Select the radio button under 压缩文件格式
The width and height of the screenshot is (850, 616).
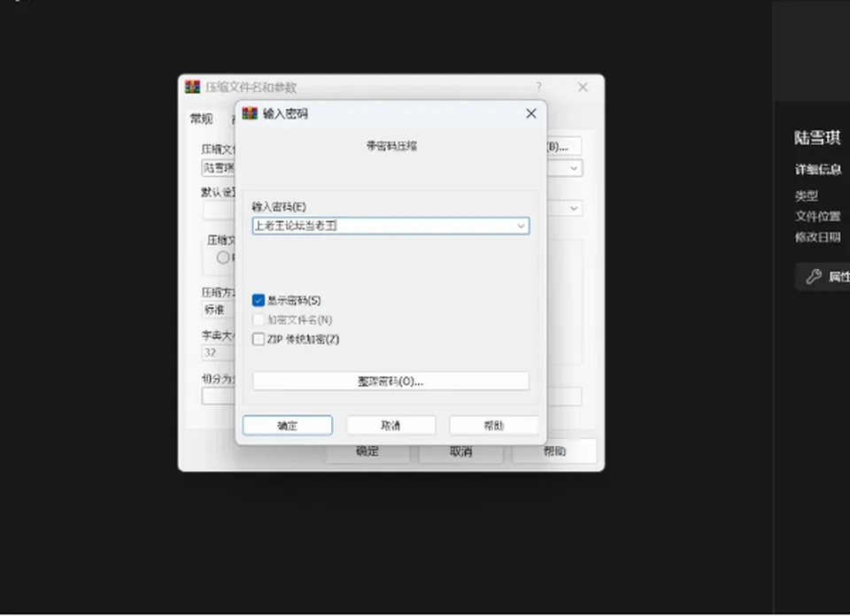223,258
